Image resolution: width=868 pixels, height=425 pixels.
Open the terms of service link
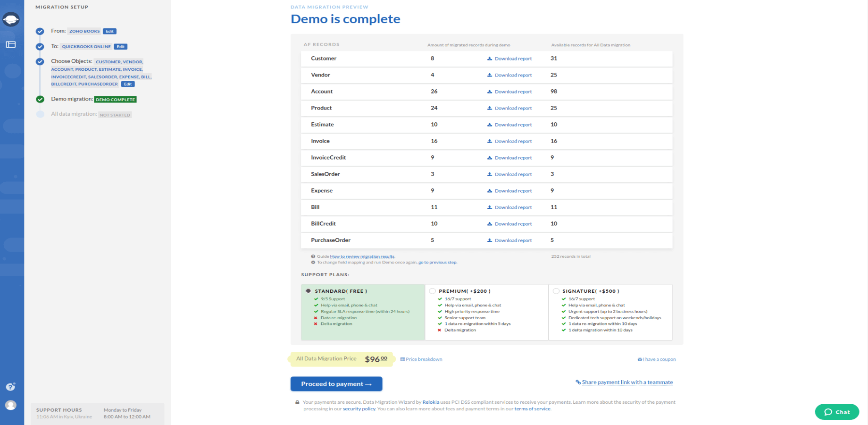tap(532, 409)
